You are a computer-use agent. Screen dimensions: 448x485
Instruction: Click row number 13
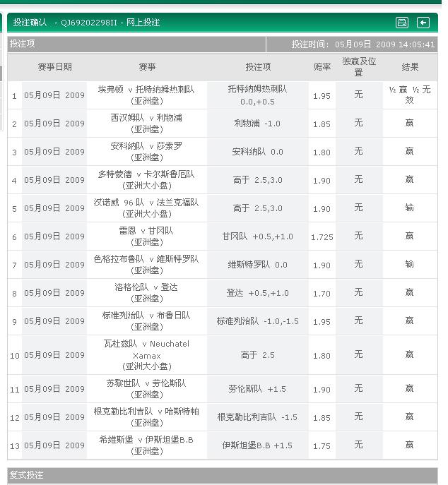(15, 446)
